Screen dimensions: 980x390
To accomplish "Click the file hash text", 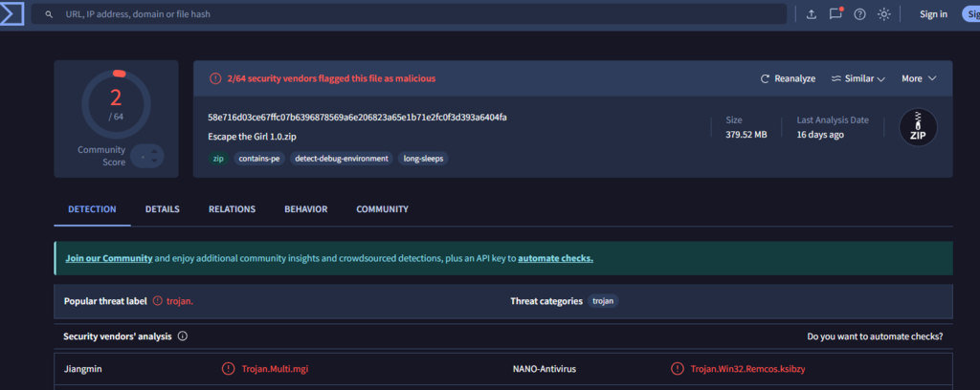I will pyautogui.click(x=357, y=118).
